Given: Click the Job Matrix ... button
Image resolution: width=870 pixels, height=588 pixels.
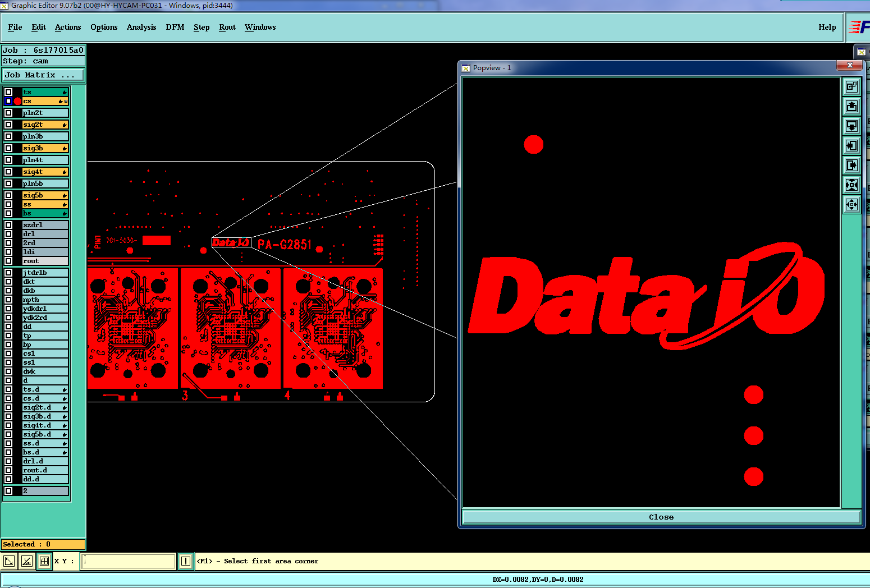Looking at the screenshot, I should [x=43, y=75].
